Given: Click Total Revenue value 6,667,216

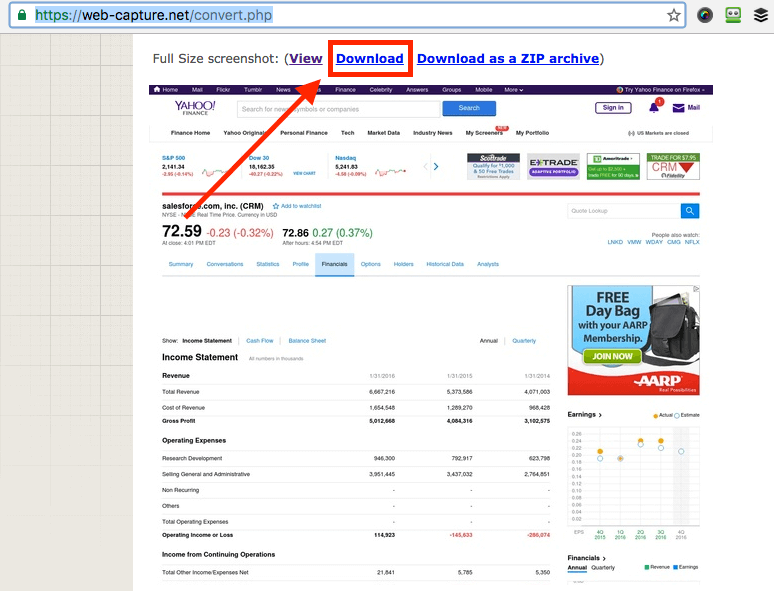Looking at the screenshot, I should (x=382, y=392).
